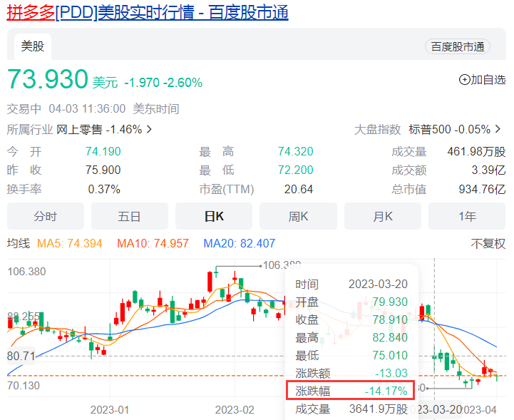Viewport: 514px width, 420px height.
Task: Select the 周K chart tab
Action: pos(298,216)
